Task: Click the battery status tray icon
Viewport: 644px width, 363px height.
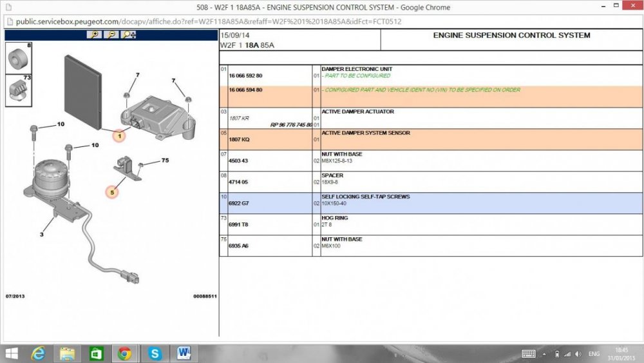Action: point(557,354)
